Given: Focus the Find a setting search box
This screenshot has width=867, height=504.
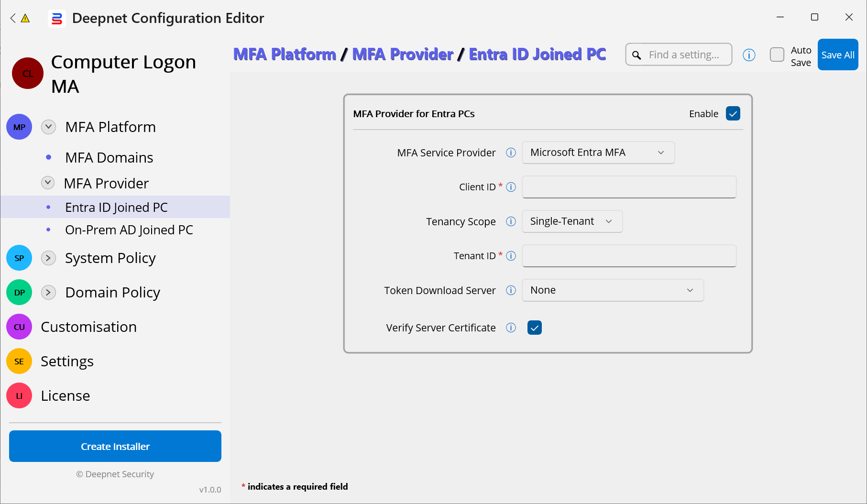Looking at the screenshot, I should pos(684,55).
